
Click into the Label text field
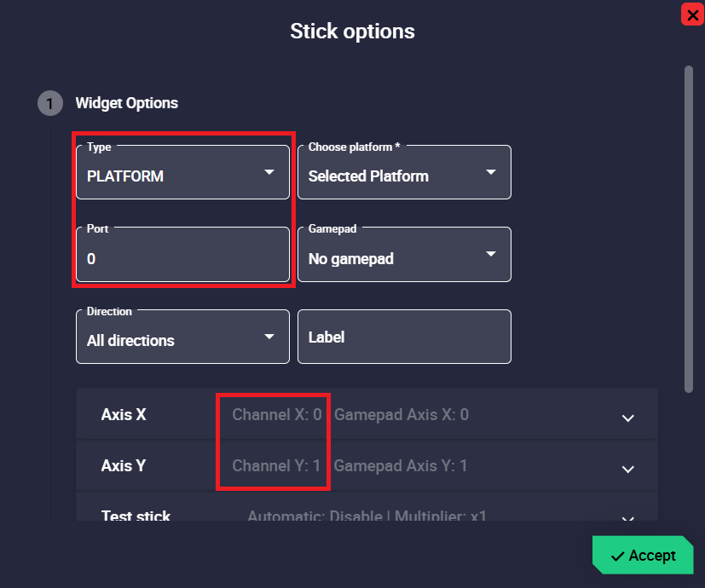(x=404, y=337)
